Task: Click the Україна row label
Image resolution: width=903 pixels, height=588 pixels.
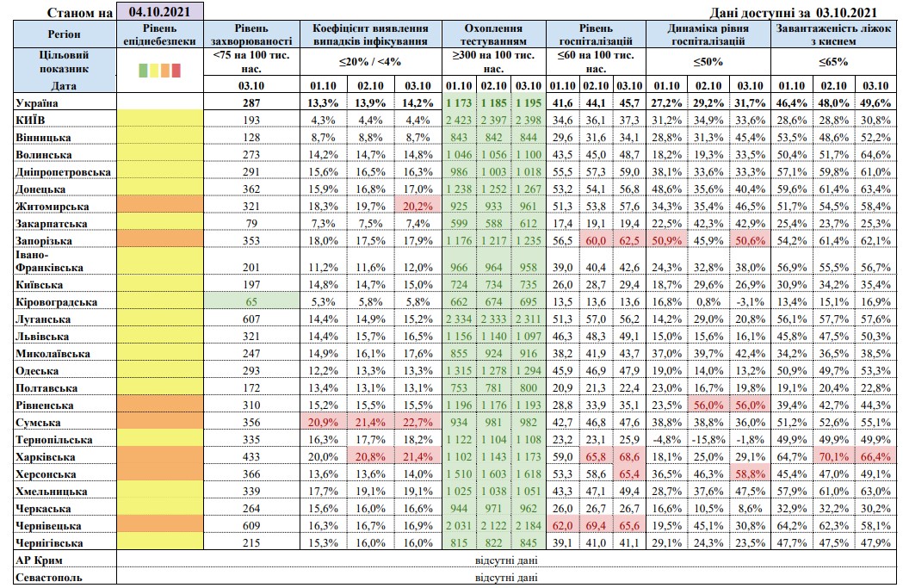Action: [x=33, y=103]
